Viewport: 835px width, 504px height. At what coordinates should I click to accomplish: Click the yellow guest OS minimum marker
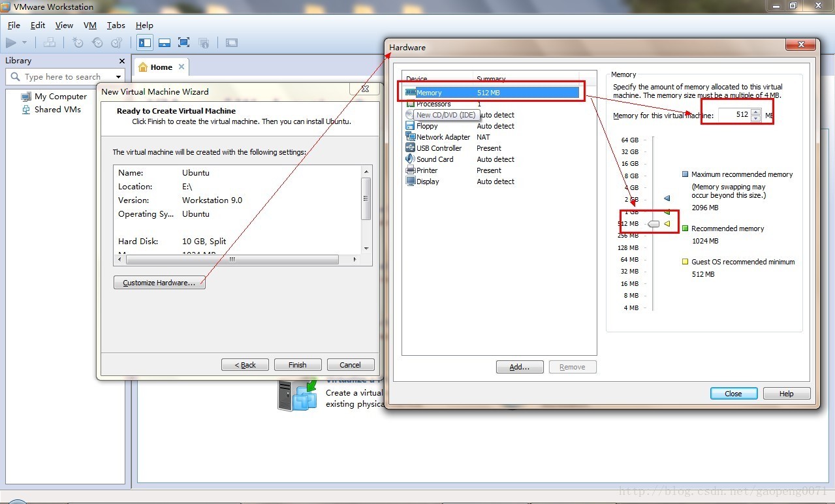pos(667,224)
